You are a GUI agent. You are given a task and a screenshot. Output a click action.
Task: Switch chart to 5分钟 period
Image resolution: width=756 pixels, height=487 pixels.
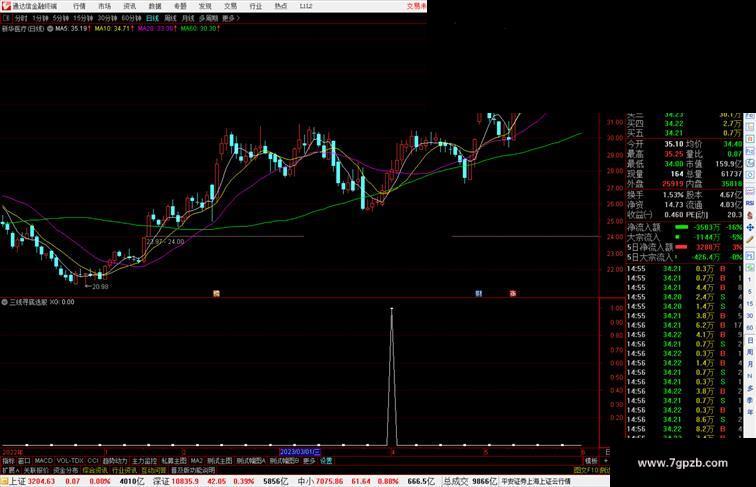(x=61, y=18)
